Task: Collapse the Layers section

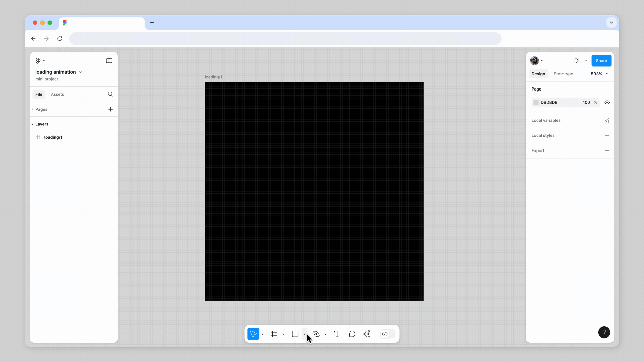Action: 33,124
